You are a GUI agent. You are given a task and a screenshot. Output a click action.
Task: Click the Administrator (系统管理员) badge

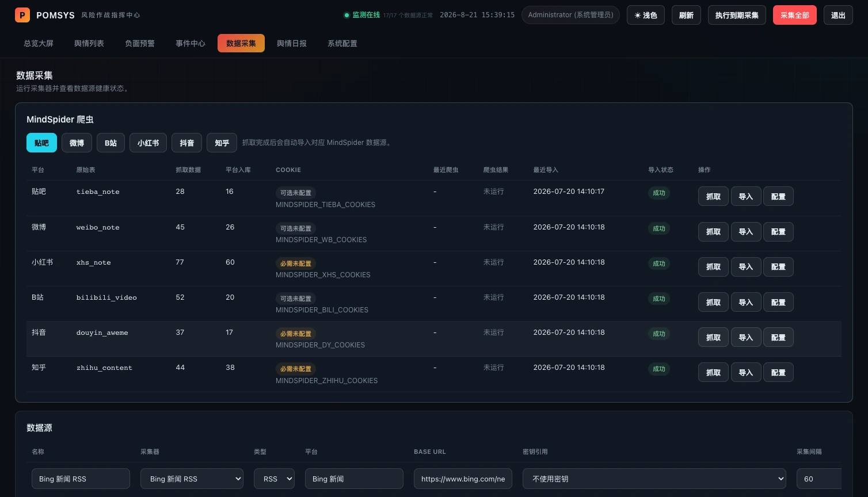click(570, 15)
